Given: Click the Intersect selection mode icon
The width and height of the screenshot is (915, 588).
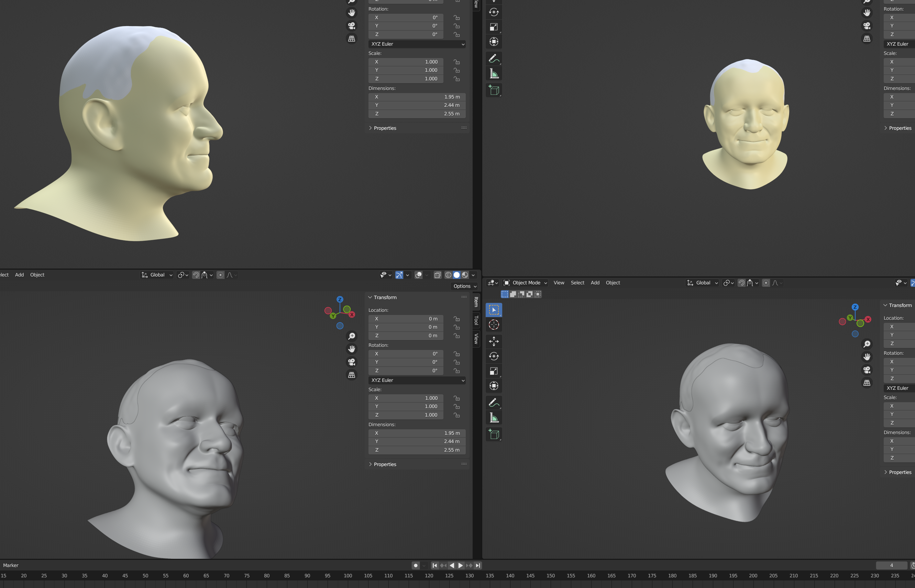Looking at the screenshot, I should tap(538, 294).
